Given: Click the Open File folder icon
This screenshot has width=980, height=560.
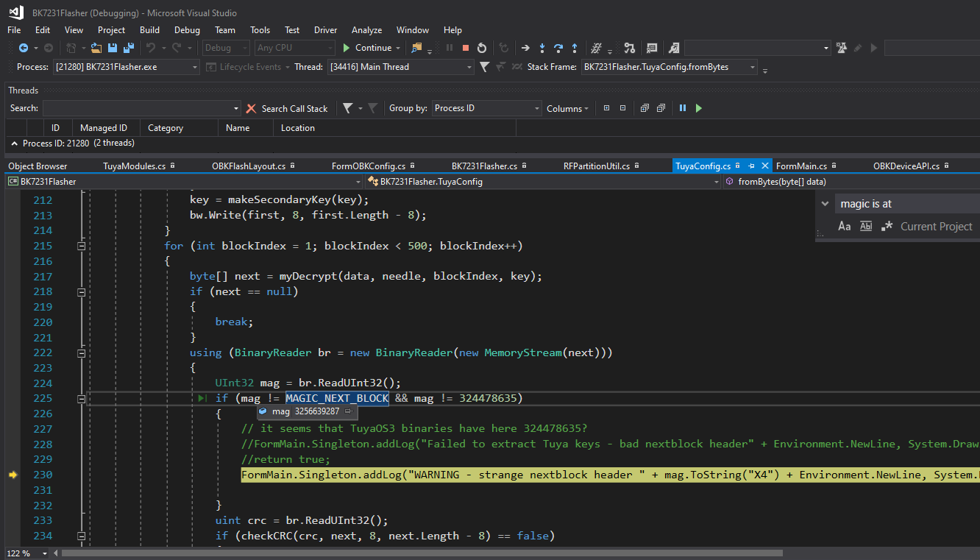Looking at the screenshot, I should tap(98, 48).
